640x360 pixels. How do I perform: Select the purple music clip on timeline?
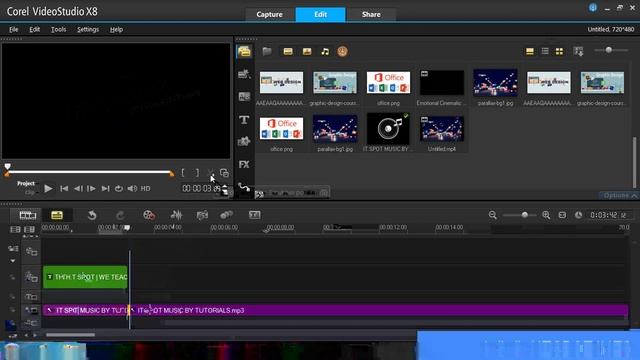[379, 311]
